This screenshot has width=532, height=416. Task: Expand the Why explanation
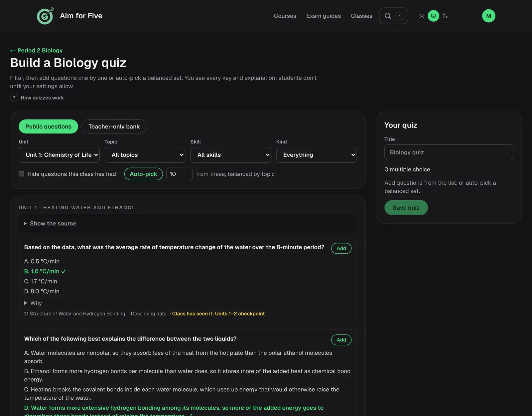(x=33, y=303)
